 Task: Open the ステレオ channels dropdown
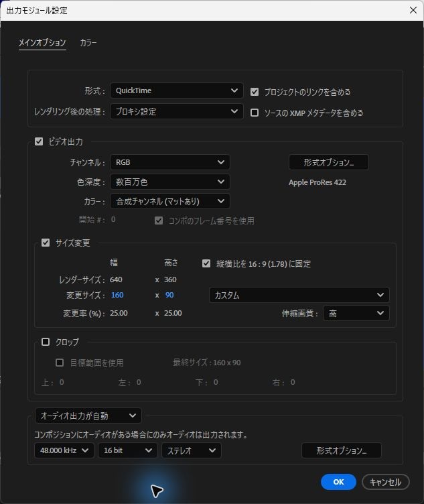(191, 450)
